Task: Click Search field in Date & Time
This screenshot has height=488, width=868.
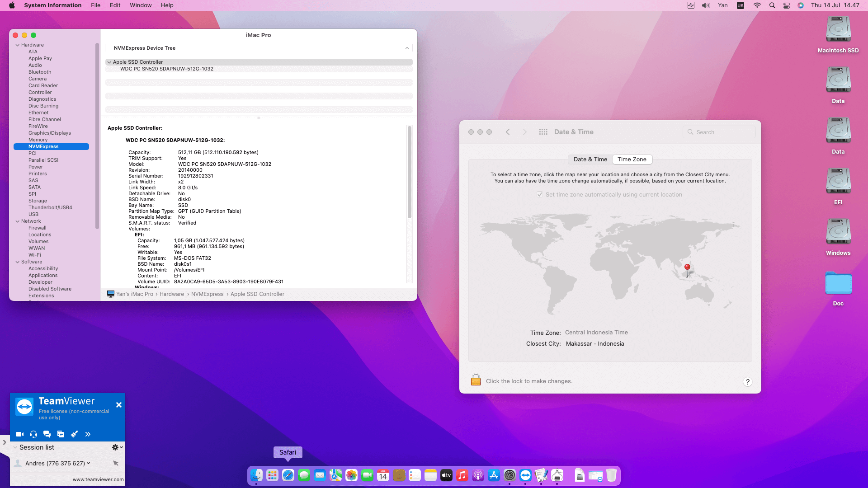Action: tap(719, 132)
